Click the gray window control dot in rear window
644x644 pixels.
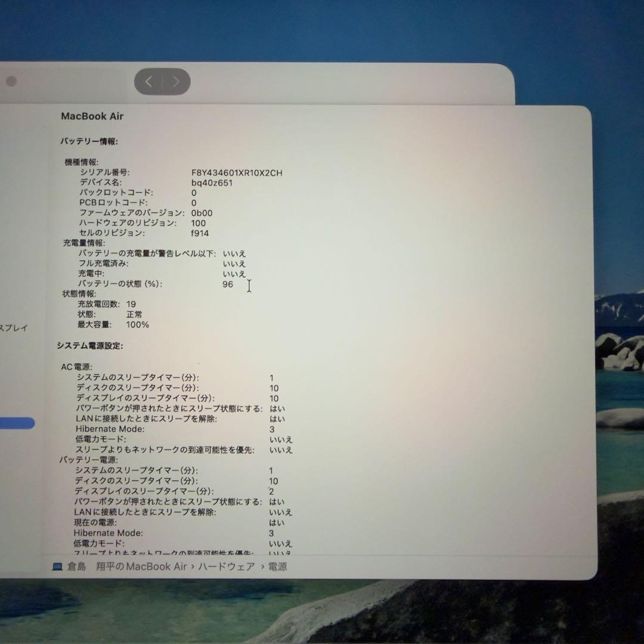tap(11, 81)
